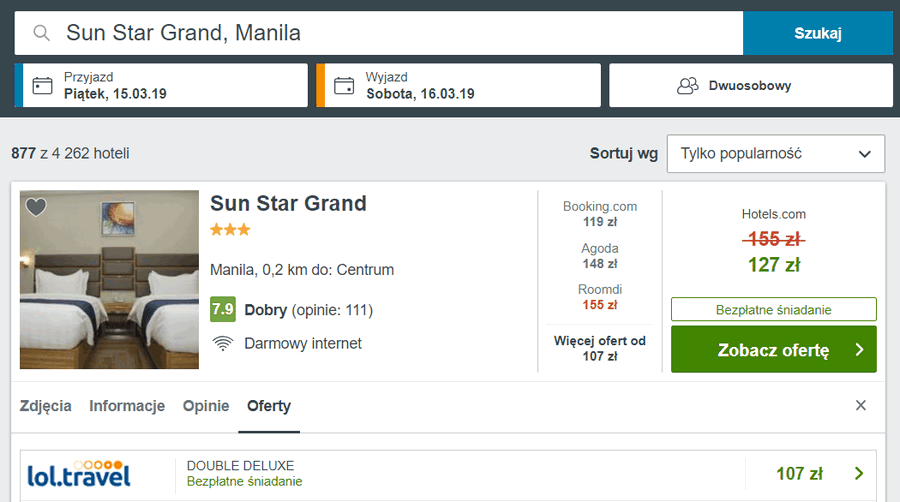Click the Szukaj search button
This screenshot has width=900, height=502.
(x=817, y=33)
